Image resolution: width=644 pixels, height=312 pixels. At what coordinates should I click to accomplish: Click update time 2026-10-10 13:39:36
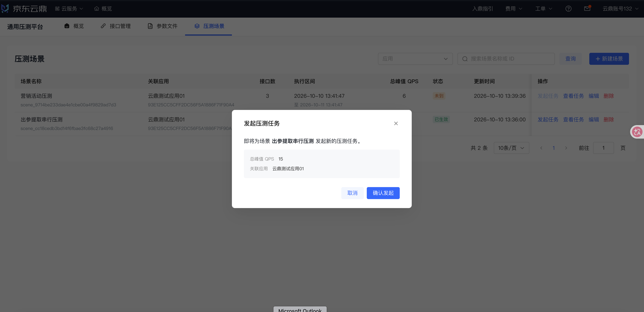point(500,96)
